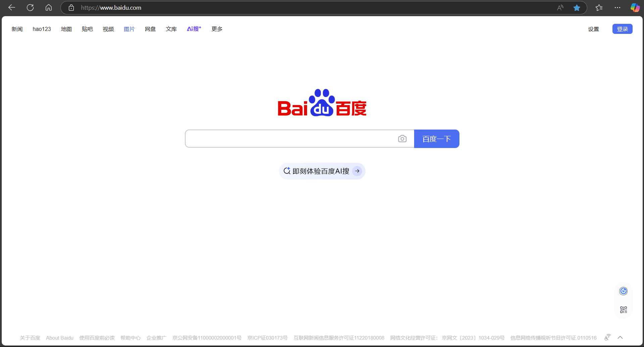Click the arrow on the AI搜 banner
The width and height of the screenshot is (644, 347).
pos(357,171)
